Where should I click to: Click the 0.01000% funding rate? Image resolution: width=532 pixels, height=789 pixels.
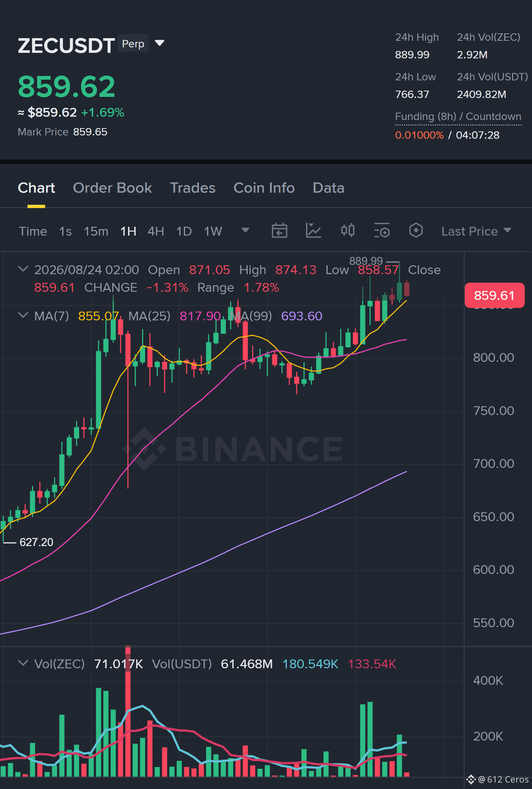tap(419, 135)
